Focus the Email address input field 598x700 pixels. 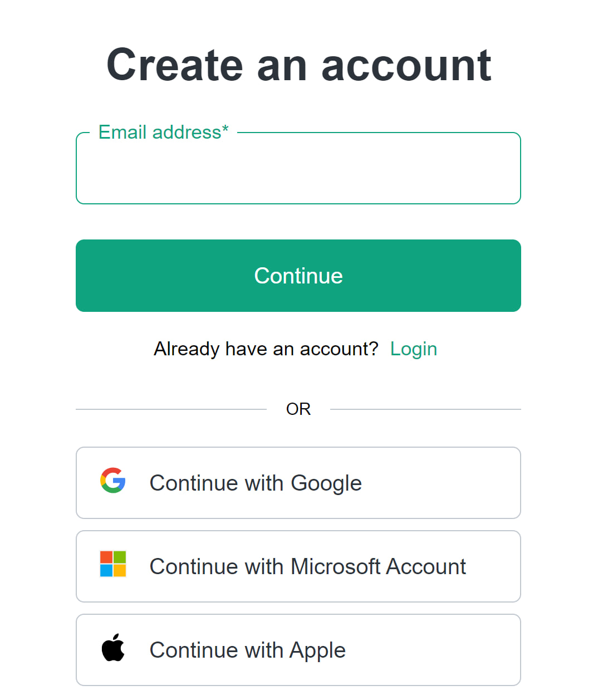[x=298, y=168]
